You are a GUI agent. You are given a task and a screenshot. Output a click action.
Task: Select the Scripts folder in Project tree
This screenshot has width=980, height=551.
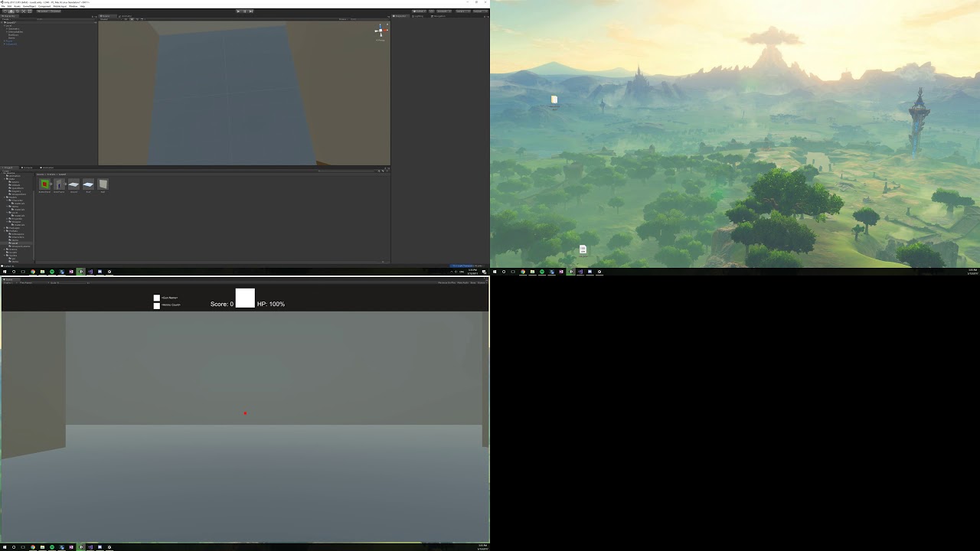click(11, 253)
